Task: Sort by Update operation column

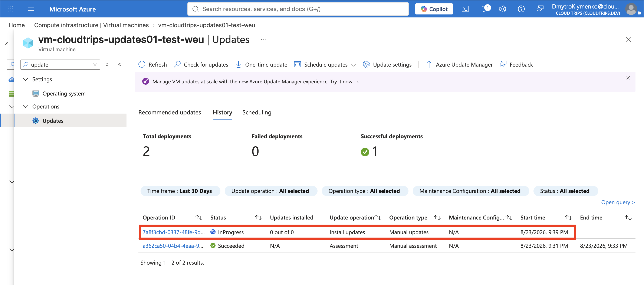Action: [x=378, y=218]
